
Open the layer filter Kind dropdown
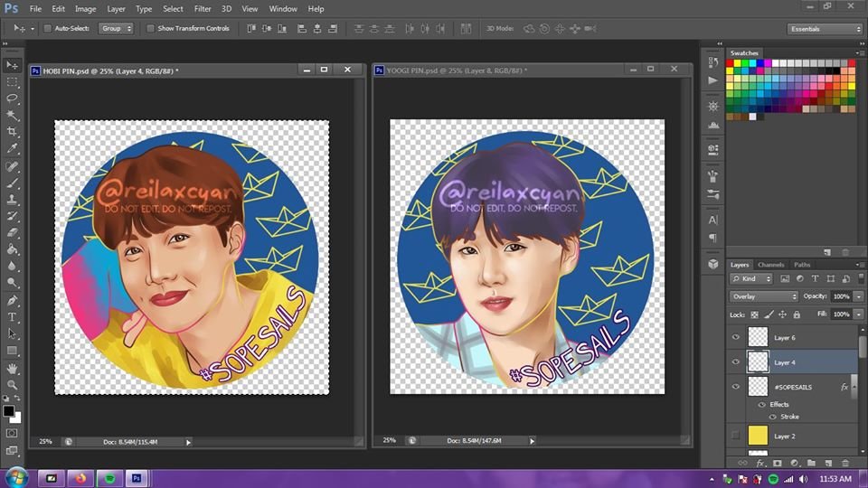click(x=751, y=279)
